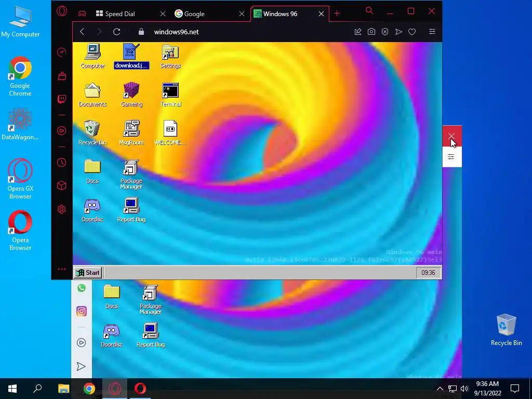
Task: Open Windows taskbar search magnifier
Action: tap(37, 389)
